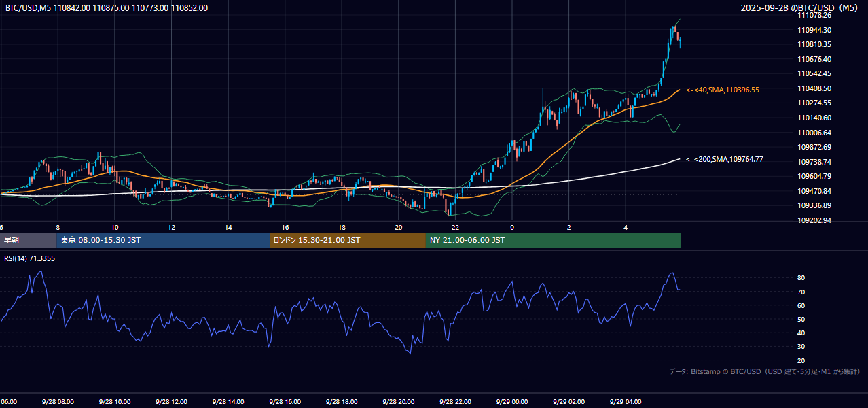The image size is (868, 408).
Task: Click the bottom time label 9/28 20:00
Action: pyautogui.click(x=398, y=402)
